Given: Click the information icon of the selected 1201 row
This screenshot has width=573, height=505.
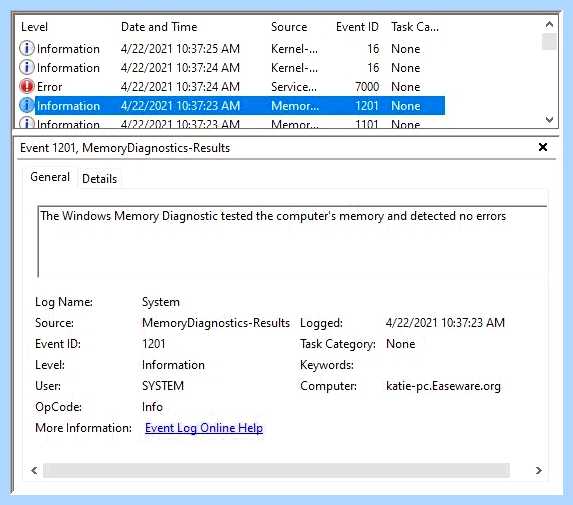Looking at the screenshot, I should point(27,106).
